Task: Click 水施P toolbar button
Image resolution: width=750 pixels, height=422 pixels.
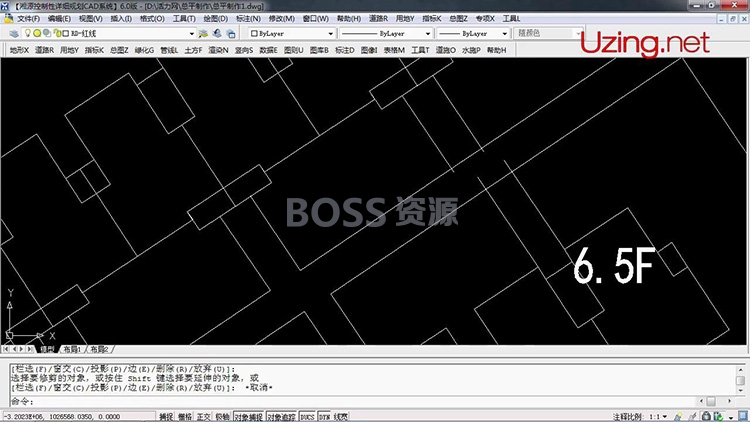Action: (471, 50)
